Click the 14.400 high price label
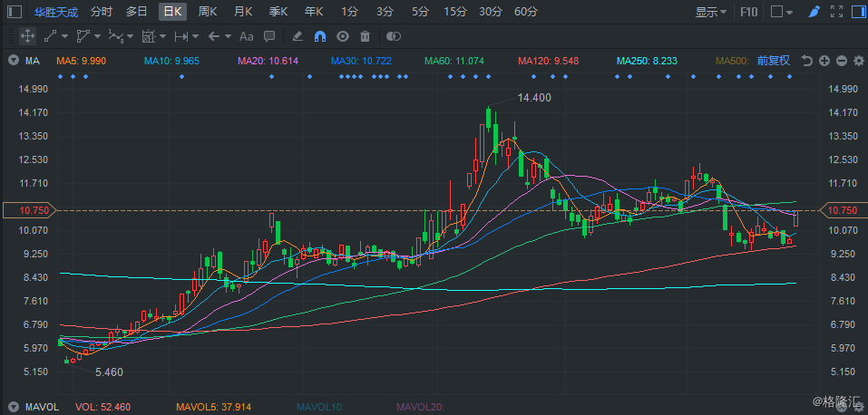868x415 pixels. (x=534, y=98)
